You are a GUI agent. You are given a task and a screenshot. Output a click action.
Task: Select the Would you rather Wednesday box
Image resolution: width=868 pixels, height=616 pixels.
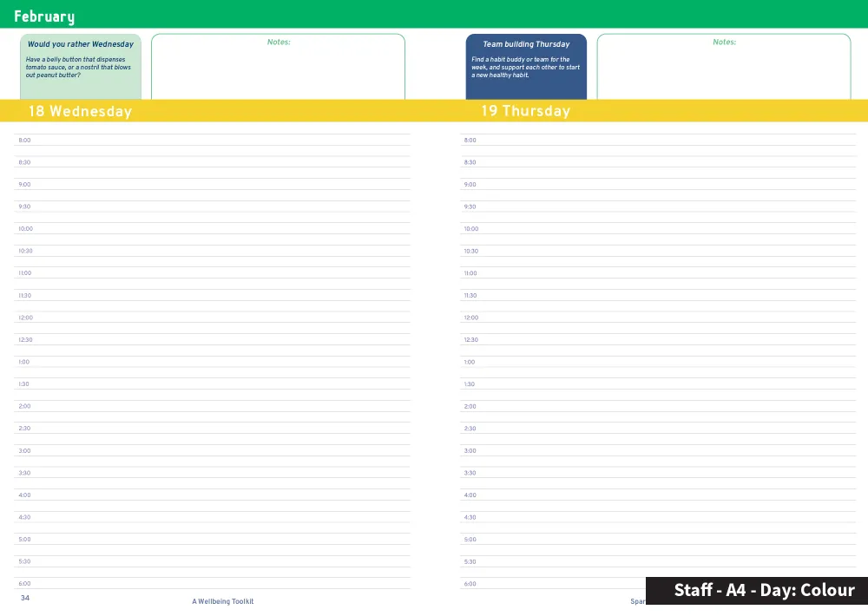(x=81, y=67)
